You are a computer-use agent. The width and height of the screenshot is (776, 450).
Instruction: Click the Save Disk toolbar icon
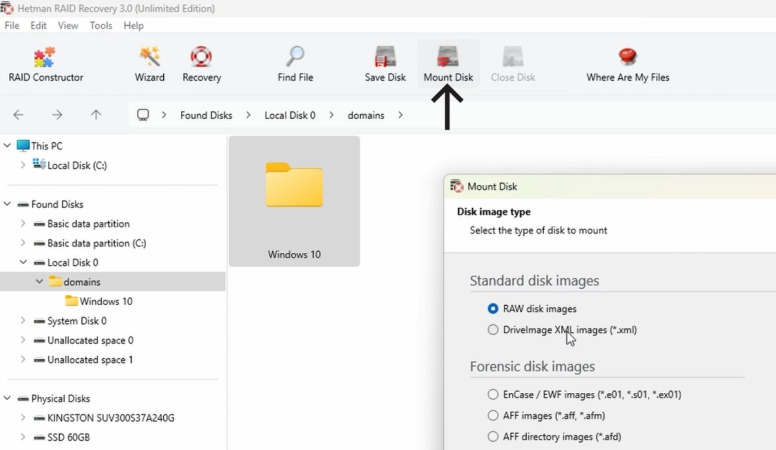point(385,56)
